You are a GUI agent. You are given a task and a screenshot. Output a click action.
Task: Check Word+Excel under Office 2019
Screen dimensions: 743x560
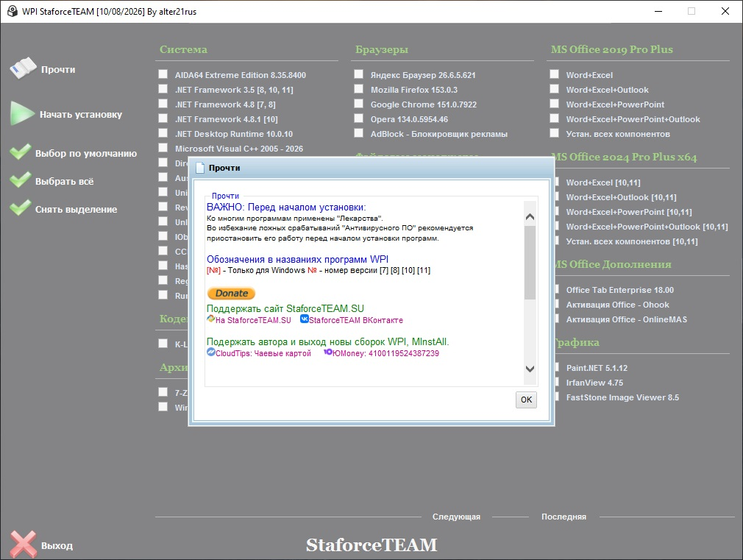(x=555, y=74)
